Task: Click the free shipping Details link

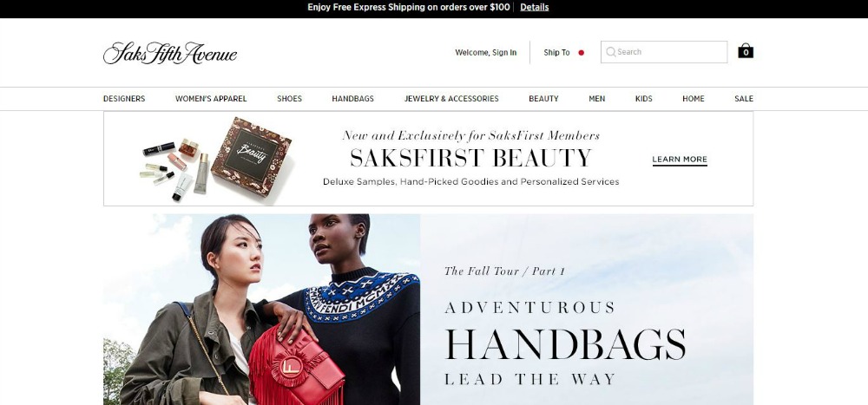Action: pos(534,7)
